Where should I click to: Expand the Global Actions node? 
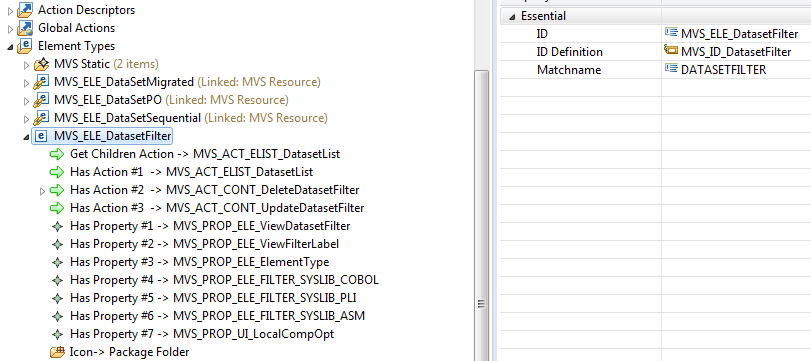(11, 28)
